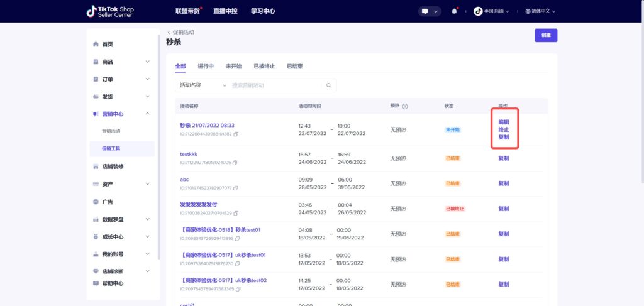644x306 pixels.
Task: Click the 成长中心 medal icon
Action: pos(96,237)
